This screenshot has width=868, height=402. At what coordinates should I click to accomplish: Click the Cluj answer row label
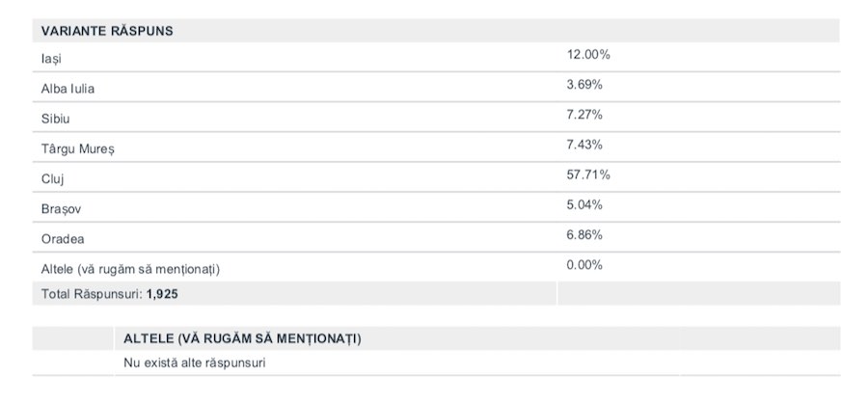point(53,179)
